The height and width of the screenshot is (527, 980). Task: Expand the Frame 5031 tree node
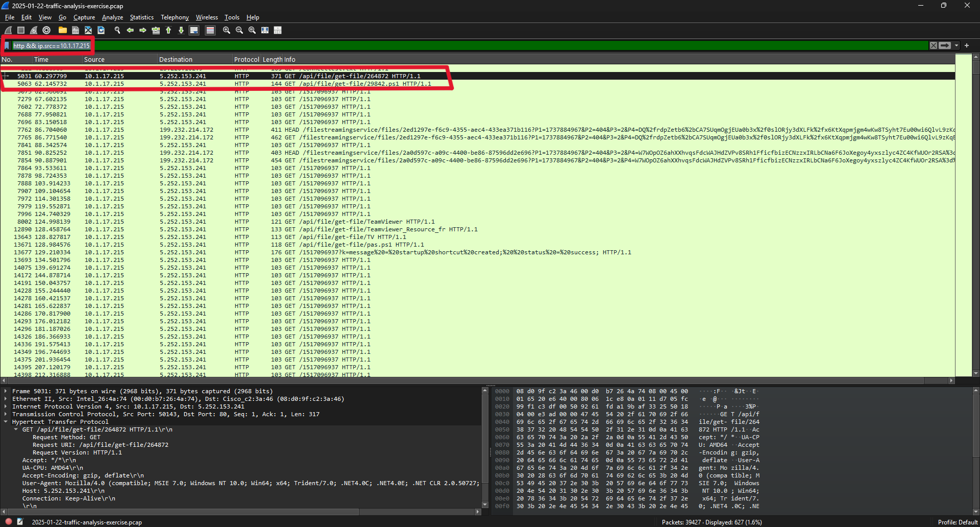[x=6, y=392]
